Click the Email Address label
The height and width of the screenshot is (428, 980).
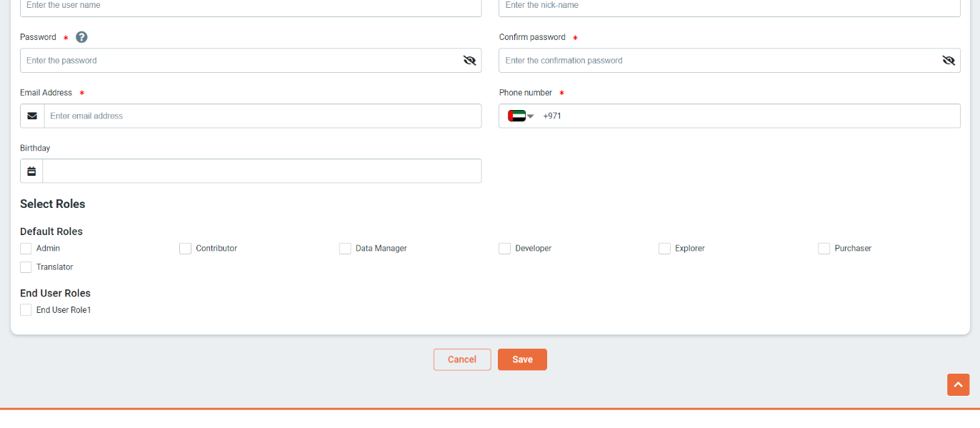[46, 93]
